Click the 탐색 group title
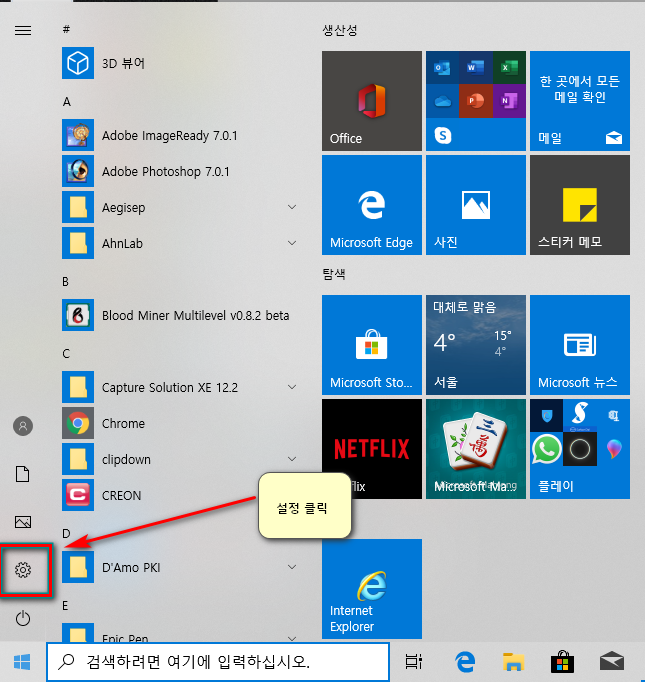This screenshot has width=645, height=682. point(334,274)
